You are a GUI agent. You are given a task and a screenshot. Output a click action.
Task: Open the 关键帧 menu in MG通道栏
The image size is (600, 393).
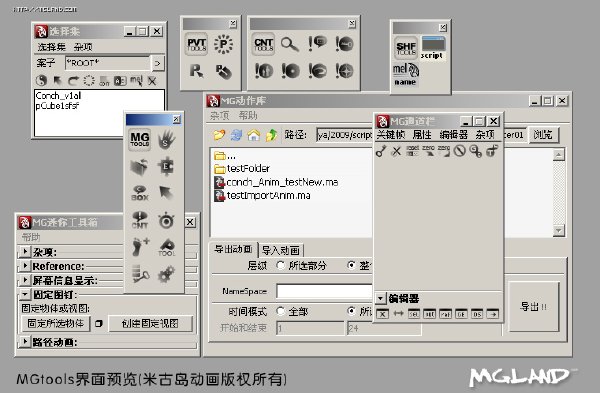tap(391, 135)
